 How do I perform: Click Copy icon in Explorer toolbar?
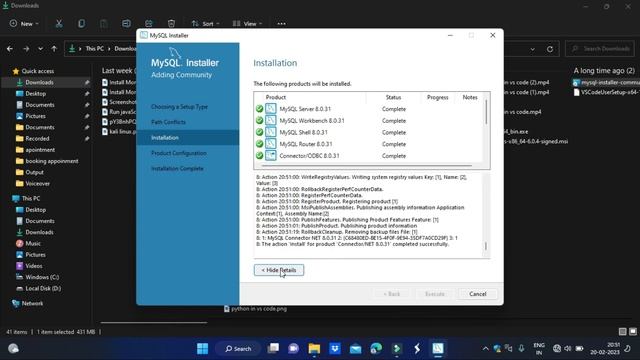pyautogui.click(x=82, y=24)
